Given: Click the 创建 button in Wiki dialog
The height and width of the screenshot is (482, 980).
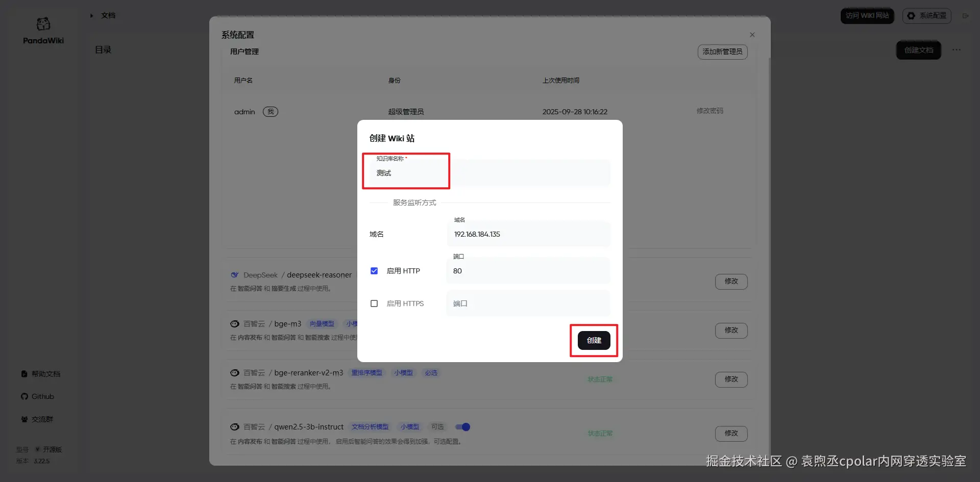Looking at the screenshot, I should pyautogui.click(x=594, y=340).
